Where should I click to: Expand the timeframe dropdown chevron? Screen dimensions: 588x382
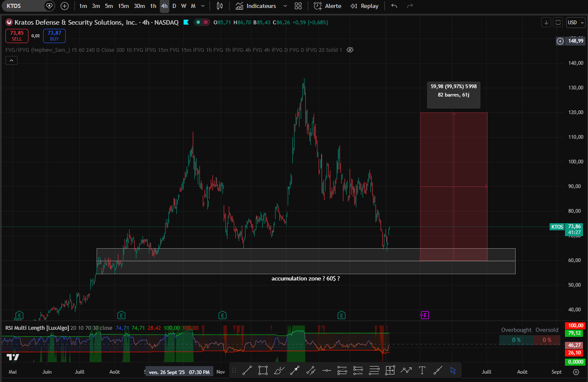202,6
